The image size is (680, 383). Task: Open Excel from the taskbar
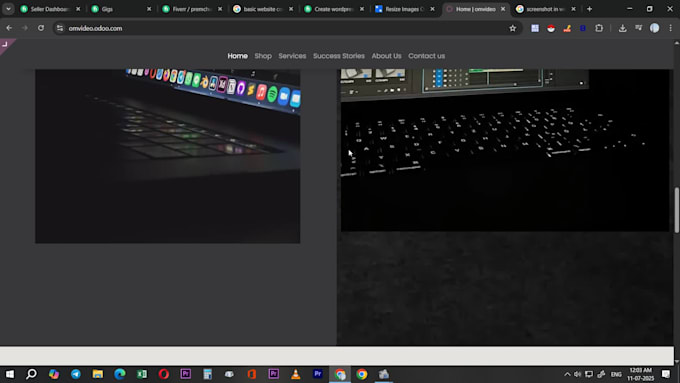(x=142, y=374)
